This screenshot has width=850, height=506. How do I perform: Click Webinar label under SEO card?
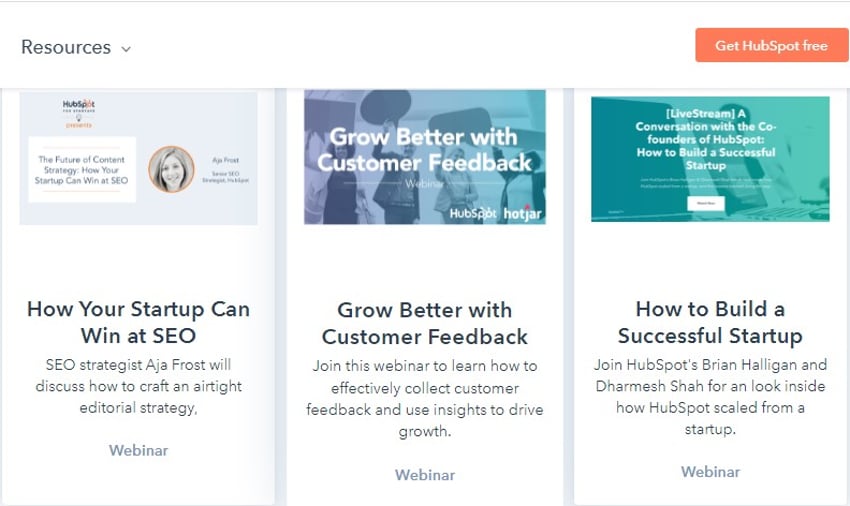click(x=139, y=450)
